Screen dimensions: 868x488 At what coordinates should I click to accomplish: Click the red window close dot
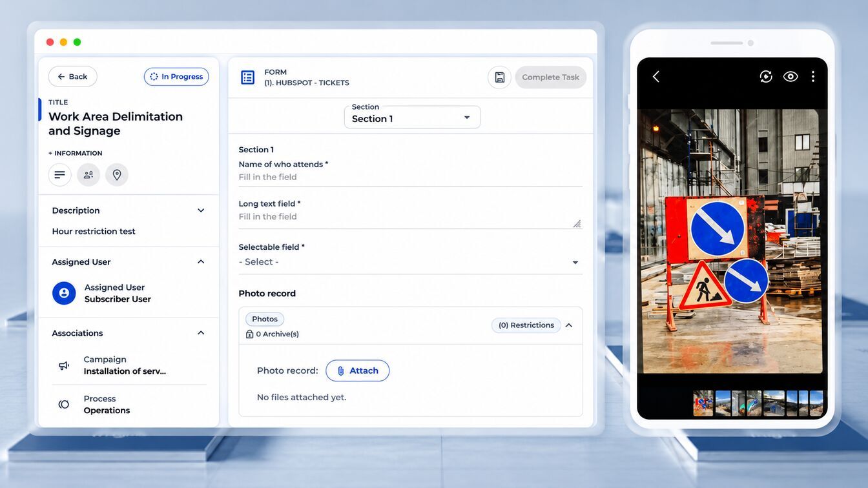[50, 42]
